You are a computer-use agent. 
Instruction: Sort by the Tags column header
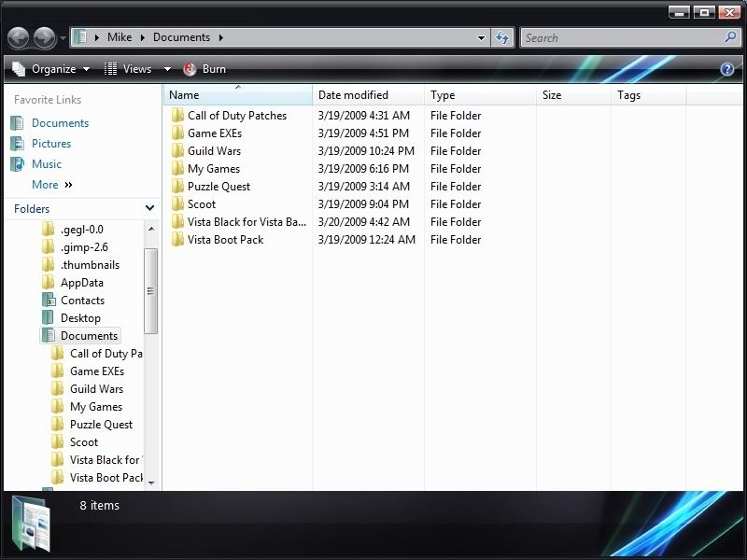[648, 95]
